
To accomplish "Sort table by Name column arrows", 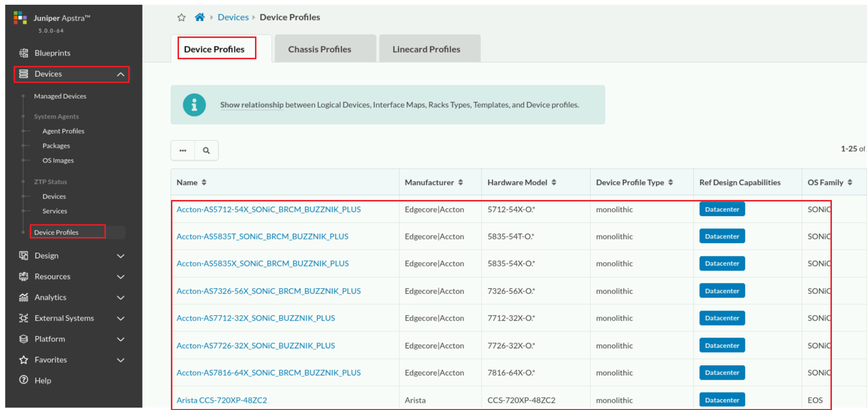I will tap(204, 182).
